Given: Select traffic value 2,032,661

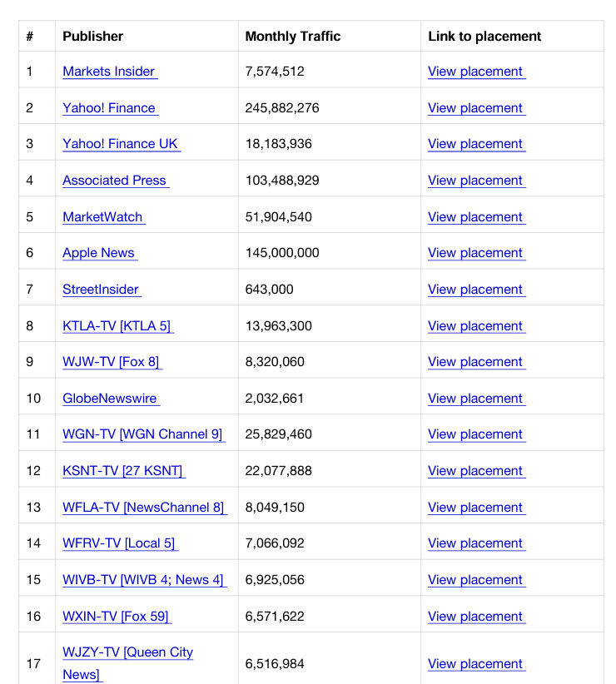Looking at the screenshot, I should click(275, 399).
